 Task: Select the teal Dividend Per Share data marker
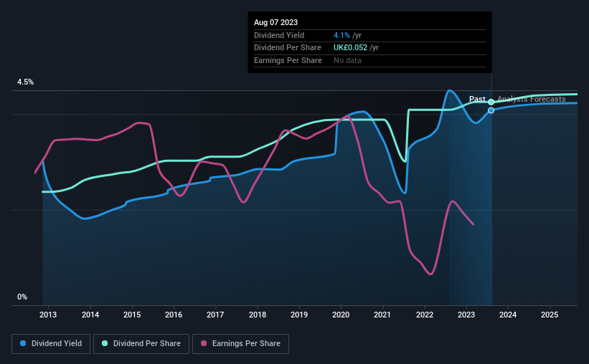tap(491, 102)
